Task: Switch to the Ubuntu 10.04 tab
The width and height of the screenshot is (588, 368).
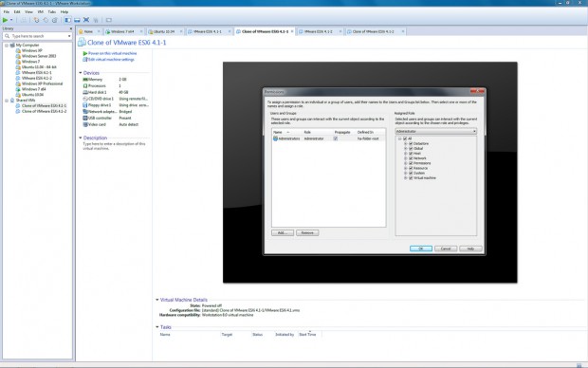Action: point(164,31)
